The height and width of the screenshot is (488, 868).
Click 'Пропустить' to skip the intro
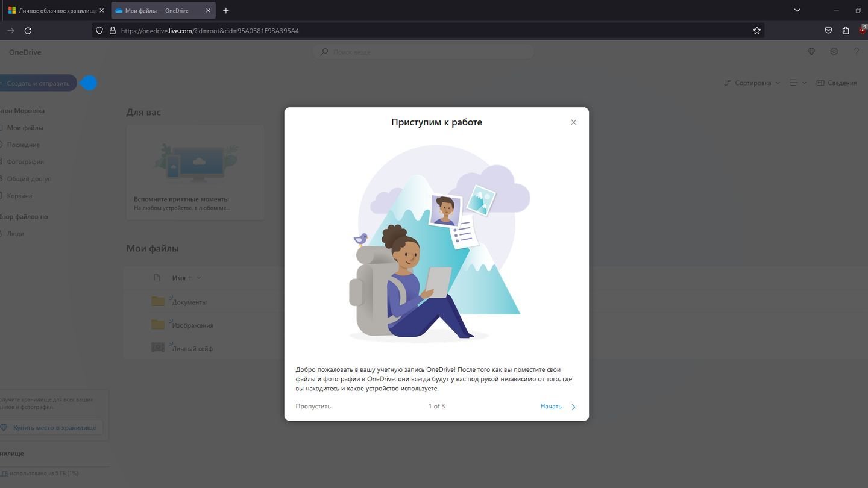pos(313,407)
